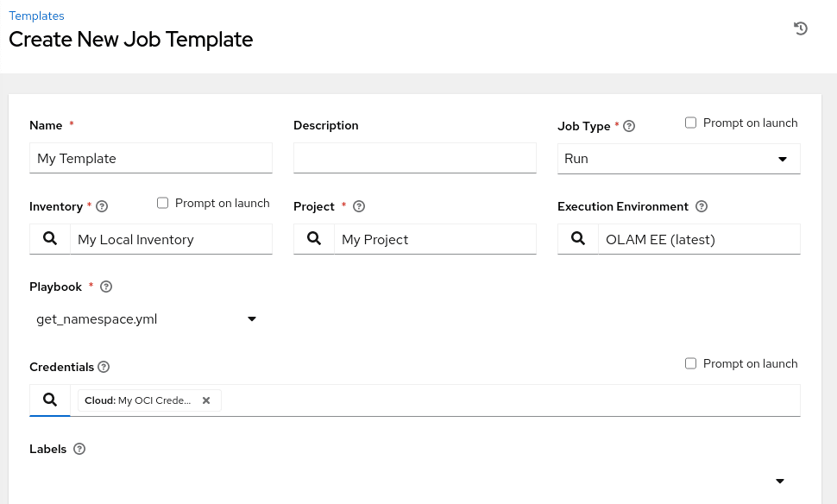Open the Credentials lookup search icon
This screenshot has height=504, width=837.
click(x=50, y=400)
